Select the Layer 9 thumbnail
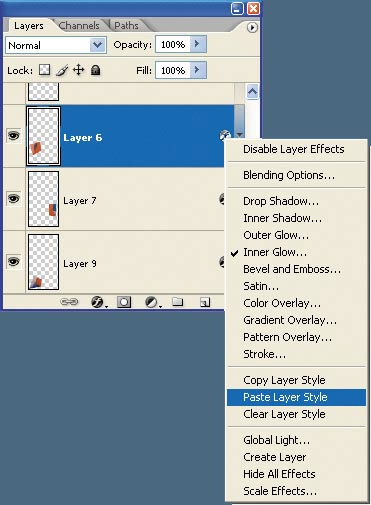The width and height of the screenshot is (371, 505). pos(43,262)
